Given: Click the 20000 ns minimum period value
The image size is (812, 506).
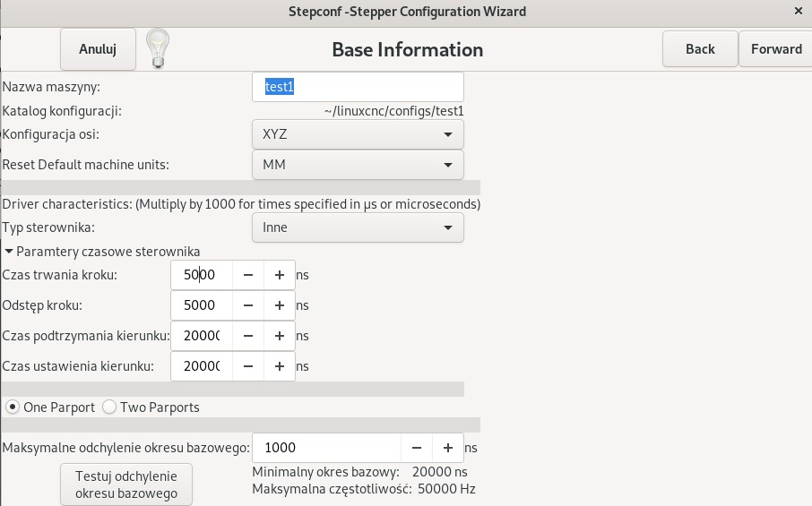Looking at the screenshot, I should (x=440, y=472).
